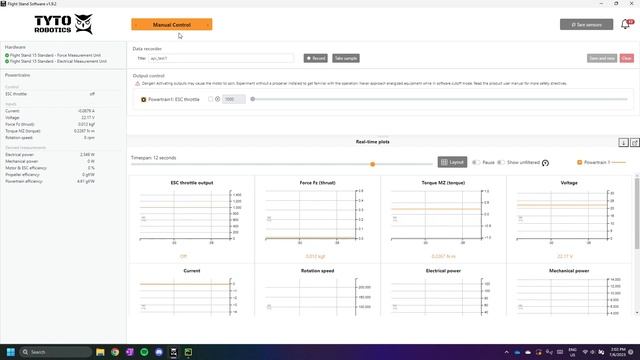Click the scrollbar down arrow in the plots panel
Image resolution: width=640 pixels, height=360 pixels.
coord(637,313)
